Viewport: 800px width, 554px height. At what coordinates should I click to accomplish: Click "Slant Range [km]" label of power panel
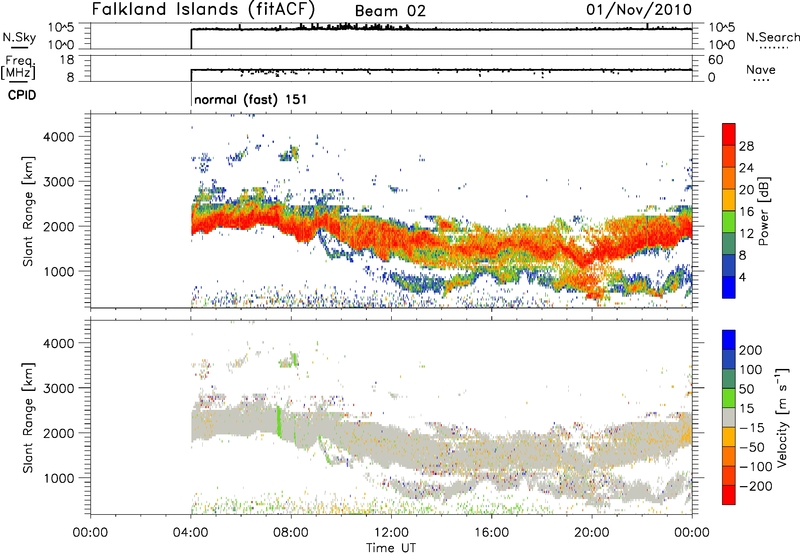point(28,211)
